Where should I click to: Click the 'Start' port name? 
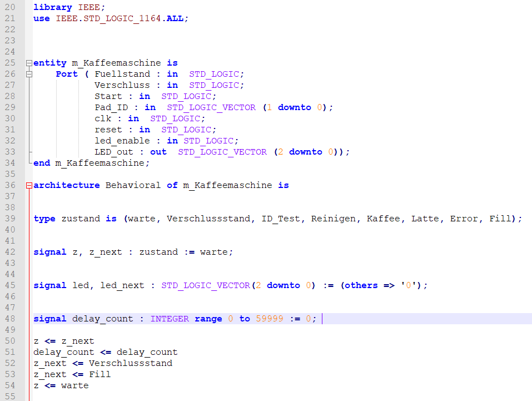[x=108, y=96]
